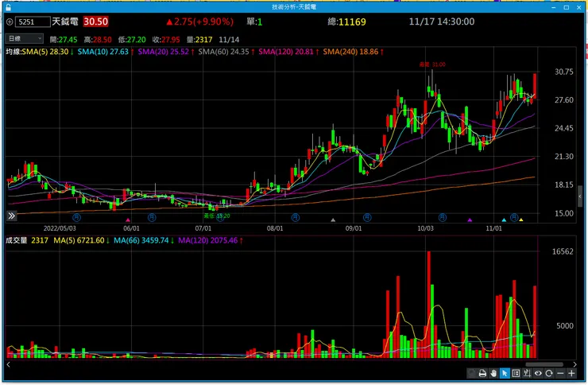Zoom in with the plus icon
Image resolution: width=588 pixels, height=385 pixels.
[x=571, y=373]
